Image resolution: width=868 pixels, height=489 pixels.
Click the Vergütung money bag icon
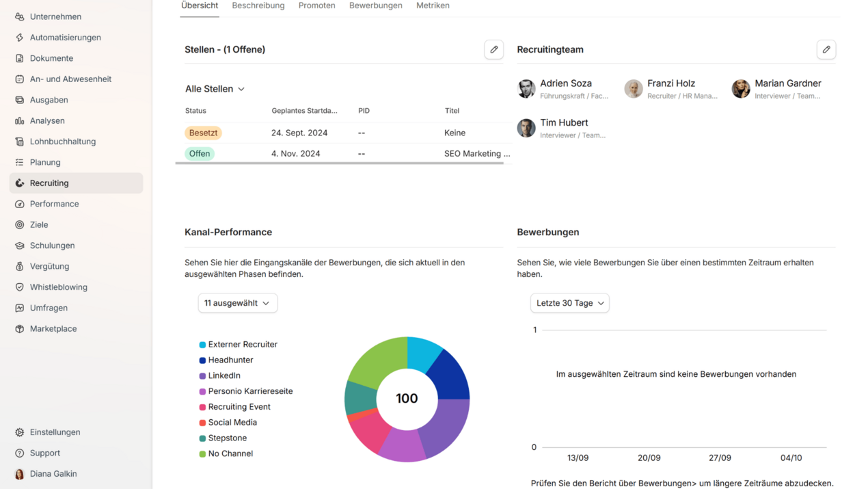(x=19, y=267)
